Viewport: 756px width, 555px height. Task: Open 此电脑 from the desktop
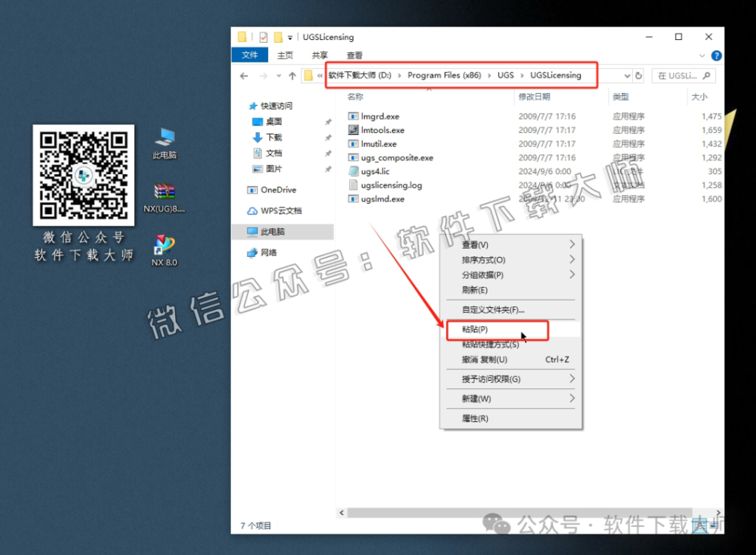[163, 137]
